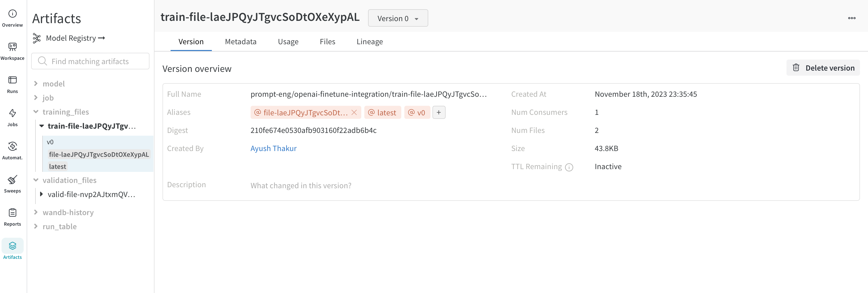Add a new alias with plus button
This screenshot has height=293, width=868.
[x=438, y=112]
